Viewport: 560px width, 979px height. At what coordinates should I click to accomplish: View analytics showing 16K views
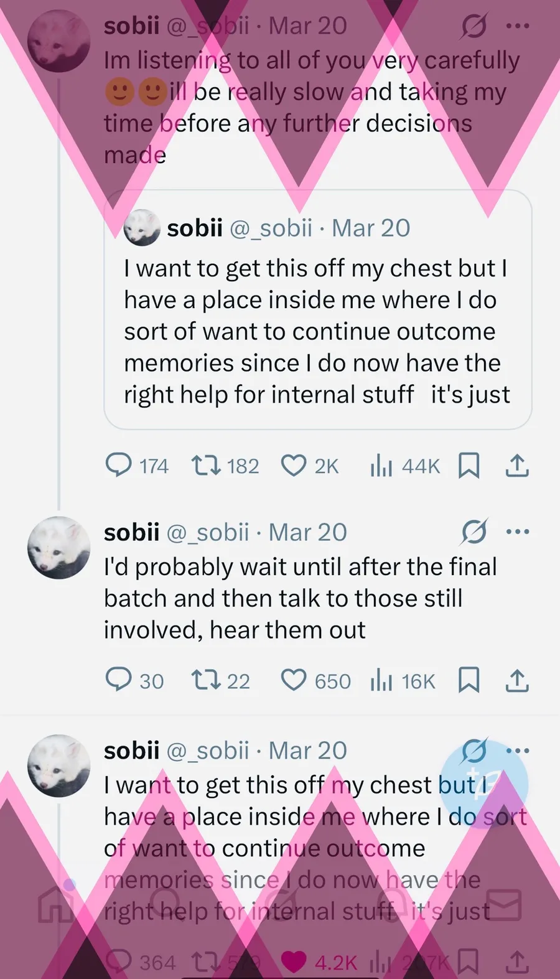click(x=381, y=680)
